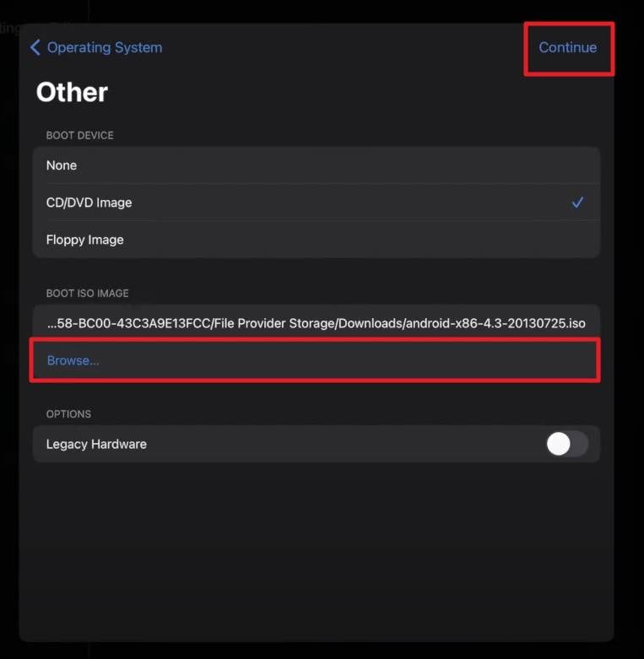Click the "Other" page title
Screen dimensions: 644x659
(72, 92)
